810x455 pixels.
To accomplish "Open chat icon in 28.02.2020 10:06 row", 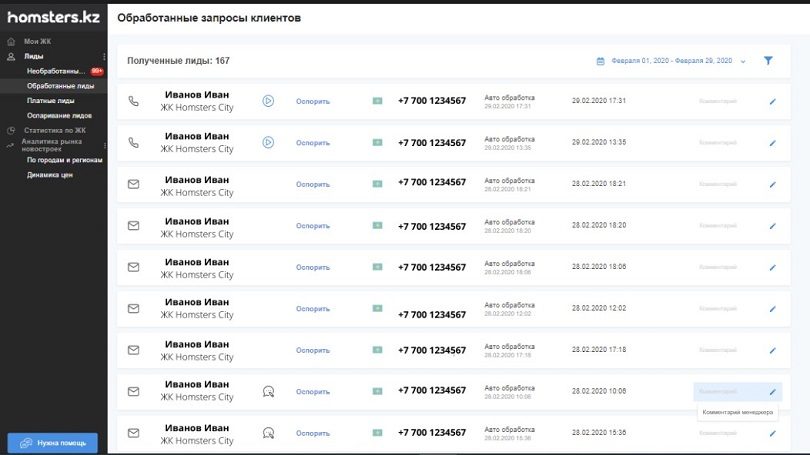I will pyautogui.click(x=268, y=391).
